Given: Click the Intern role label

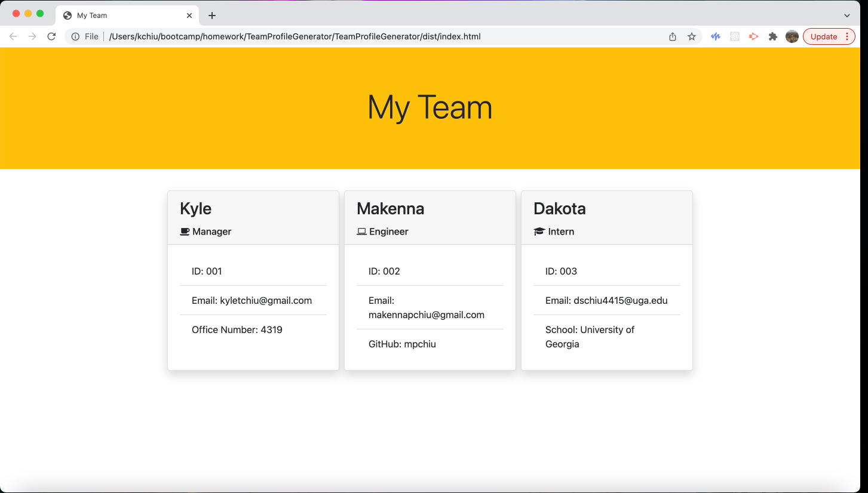Looking at the screenshot, I should [561, 232].
